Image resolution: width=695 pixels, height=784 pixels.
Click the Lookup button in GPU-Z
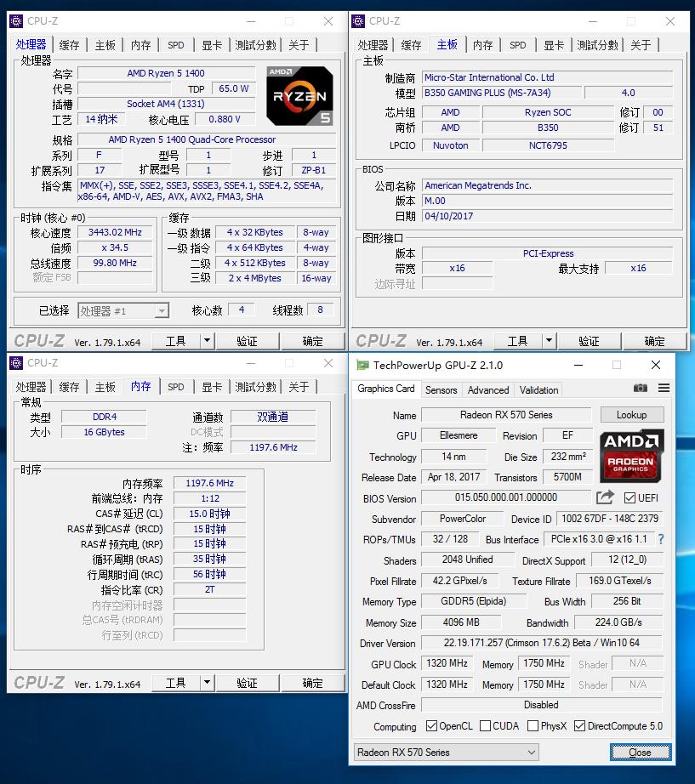pyautogui.click(x=632, y=414)
